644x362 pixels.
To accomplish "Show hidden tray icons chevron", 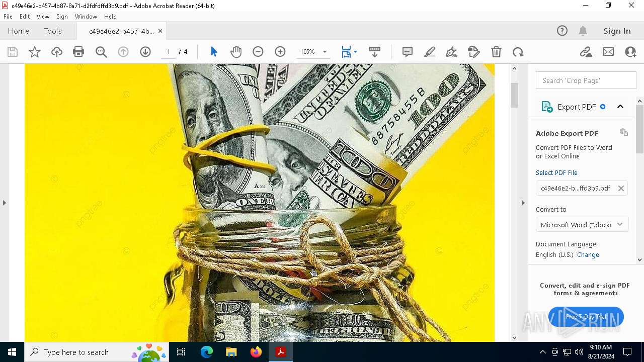I will point(542,352).
